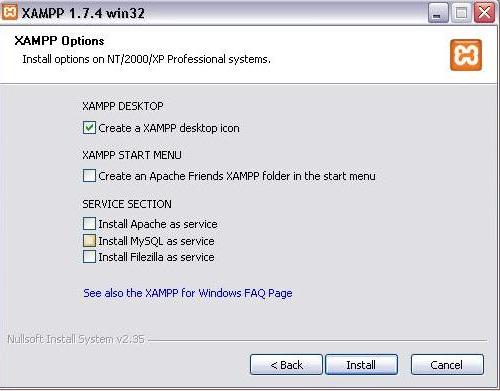Click Nullsoft Install System v2.35 text
500x391 pixels.
76,339
